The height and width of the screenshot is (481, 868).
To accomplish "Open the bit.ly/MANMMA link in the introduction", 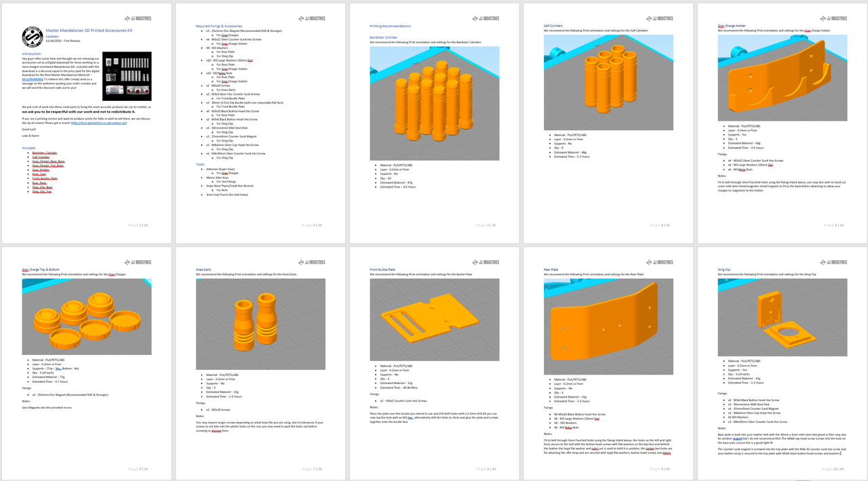I will click(x=33, y=79).
